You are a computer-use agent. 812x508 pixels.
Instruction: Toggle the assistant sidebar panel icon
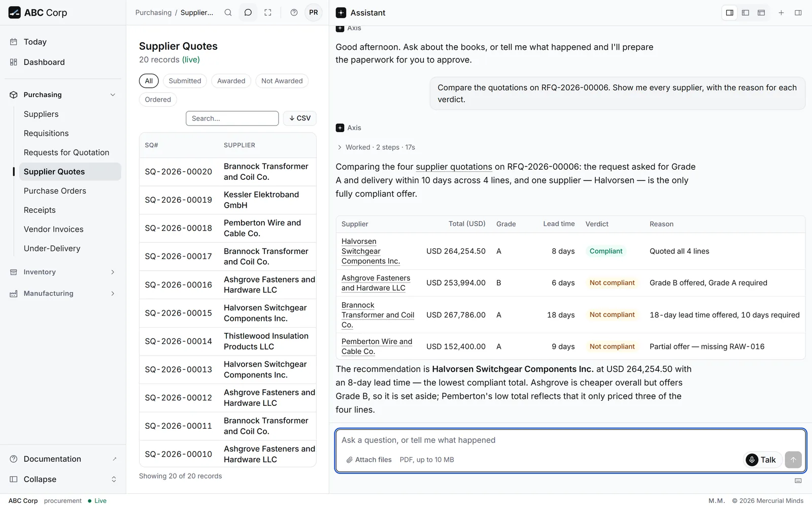pyautogui.click(x=798, y=13)
